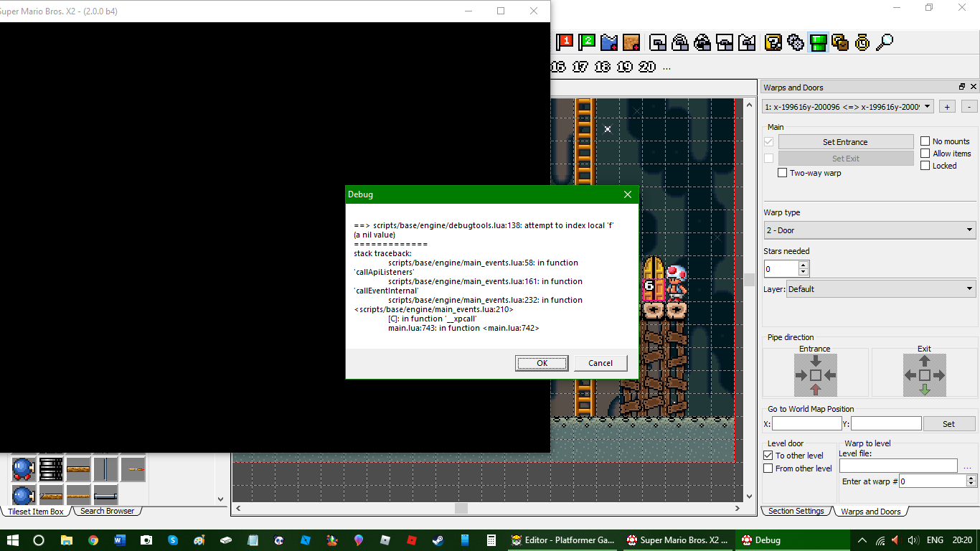
Task: Float the Warps and Doors panel
Action: point(962,87)
